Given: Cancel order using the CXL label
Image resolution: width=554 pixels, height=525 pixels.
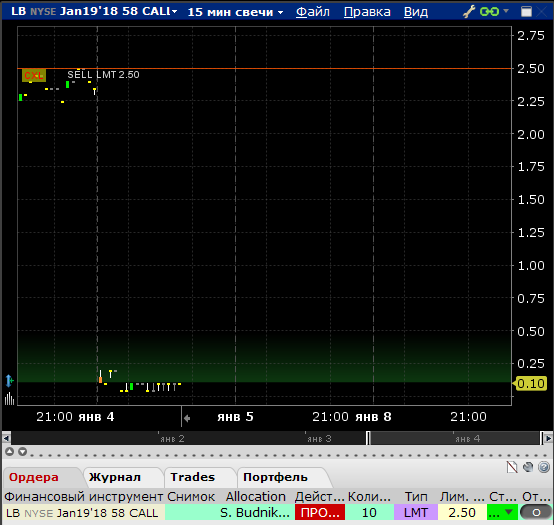Looking at the screenshot, I should click(34, 76).
